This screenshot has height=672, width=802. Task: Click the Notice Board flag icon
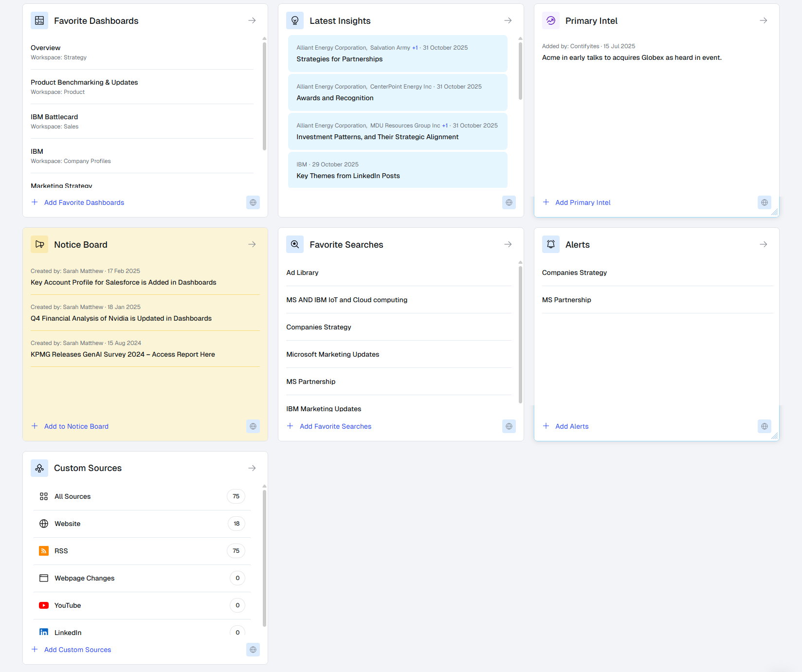click(x=39, y=244)
